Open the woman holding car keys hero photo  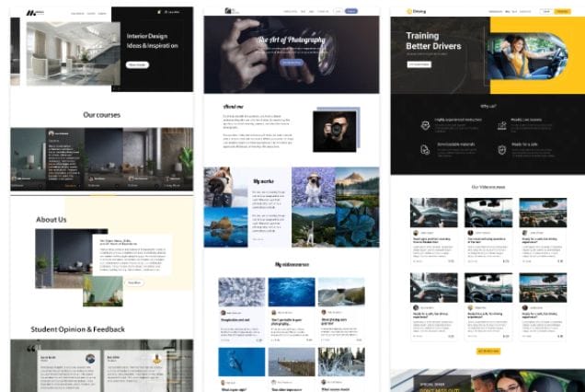pos(527,56)
